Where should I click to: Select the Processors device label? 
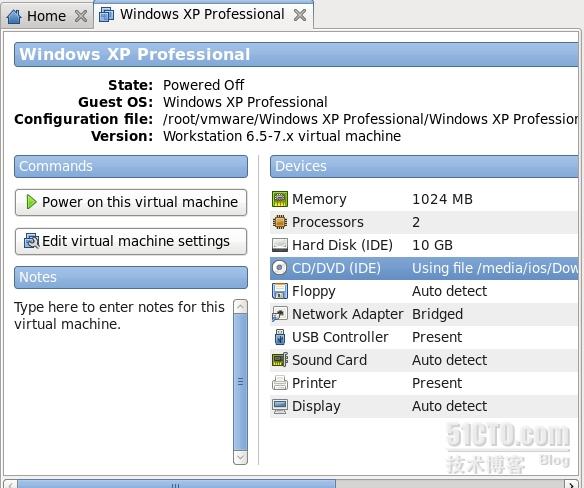click(328, 222)
